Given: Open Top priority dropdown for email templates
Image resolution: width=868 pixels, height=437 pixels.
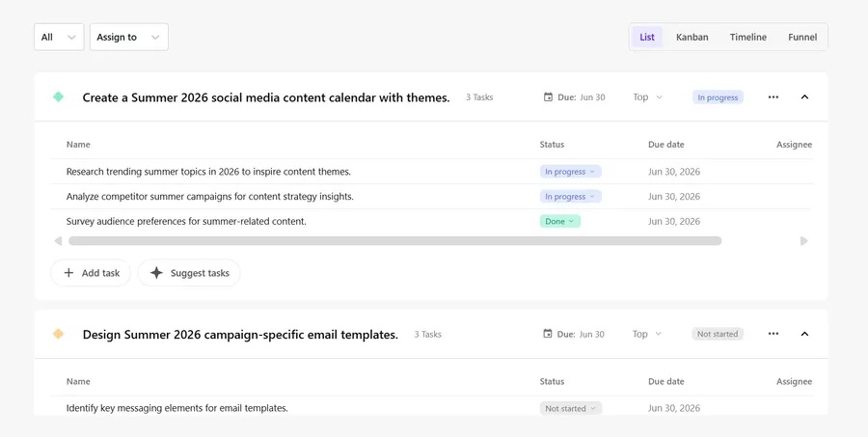Looking at the screenshot, I should (648, 334).
